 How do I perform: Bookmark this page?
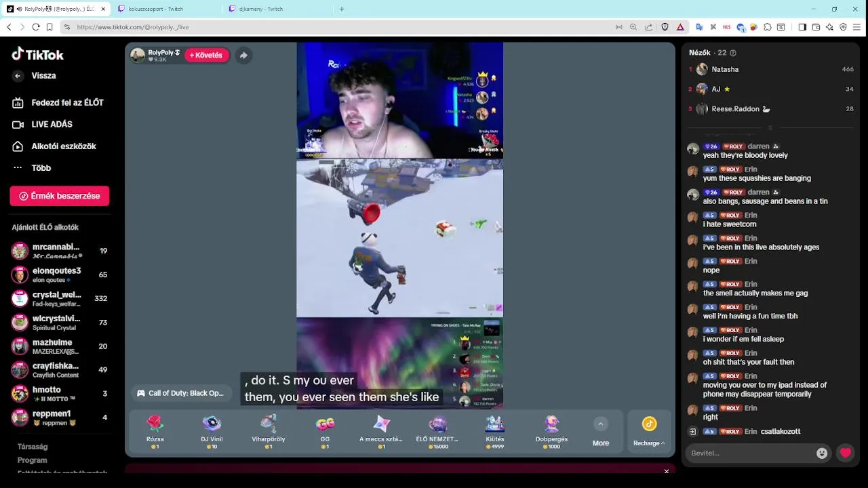(x=50, y=27)
